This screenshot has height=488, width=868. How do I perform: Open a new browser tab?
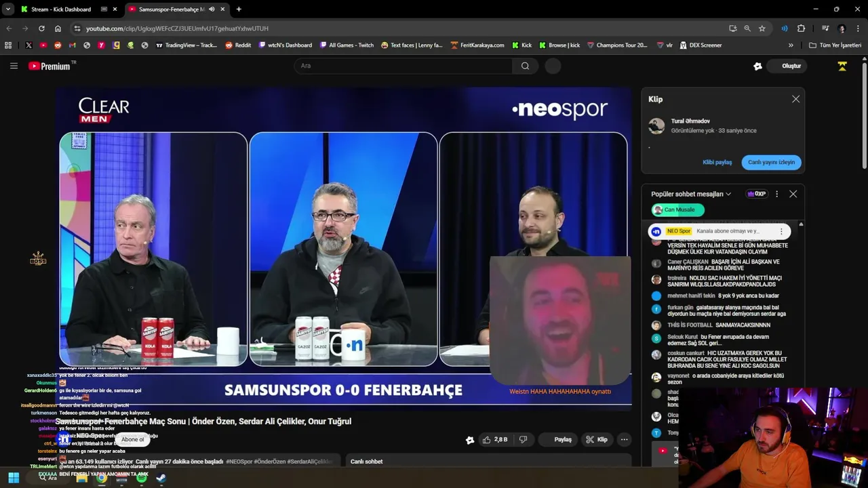(239, 9)
